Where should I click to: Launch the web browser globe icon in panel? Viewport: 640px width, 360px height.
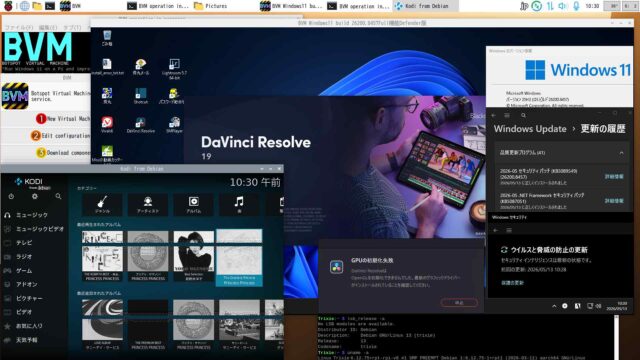coord(24,6)
